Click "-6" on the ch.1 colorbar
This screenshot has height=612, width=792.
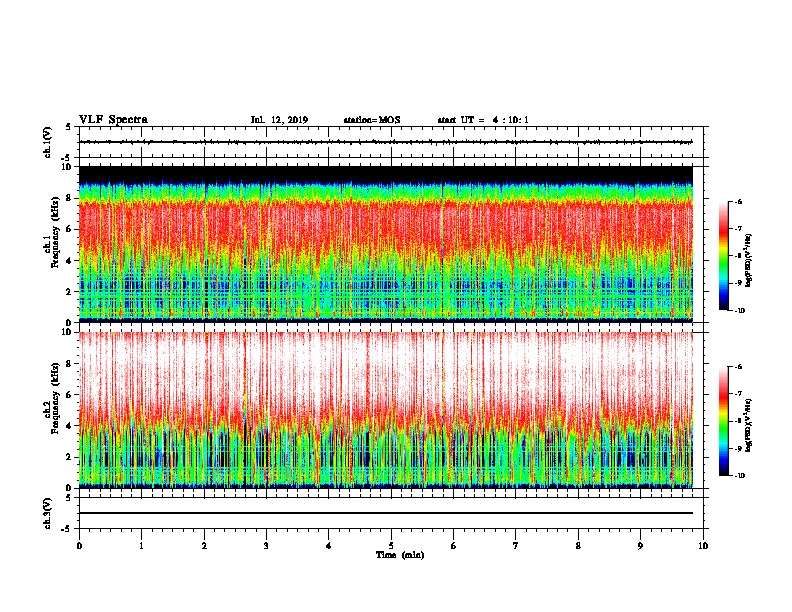[x=738, y=201]
